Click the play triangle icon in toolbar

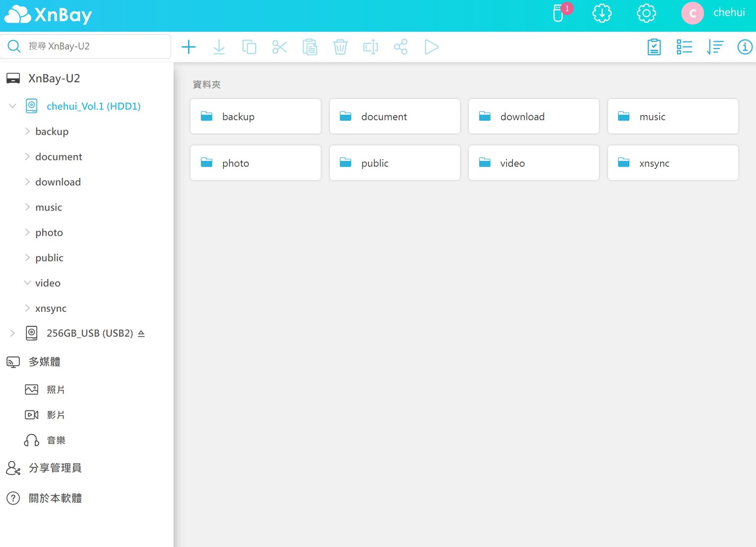[431, 47]
